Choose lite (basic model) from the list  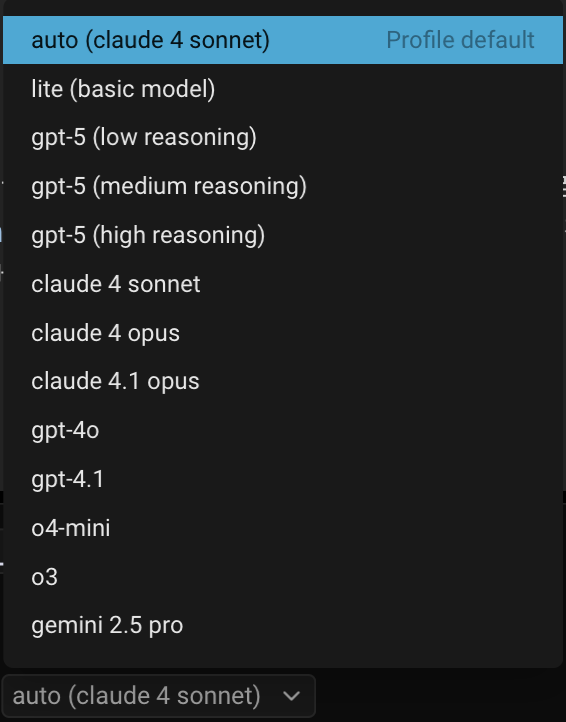point(283,89)
